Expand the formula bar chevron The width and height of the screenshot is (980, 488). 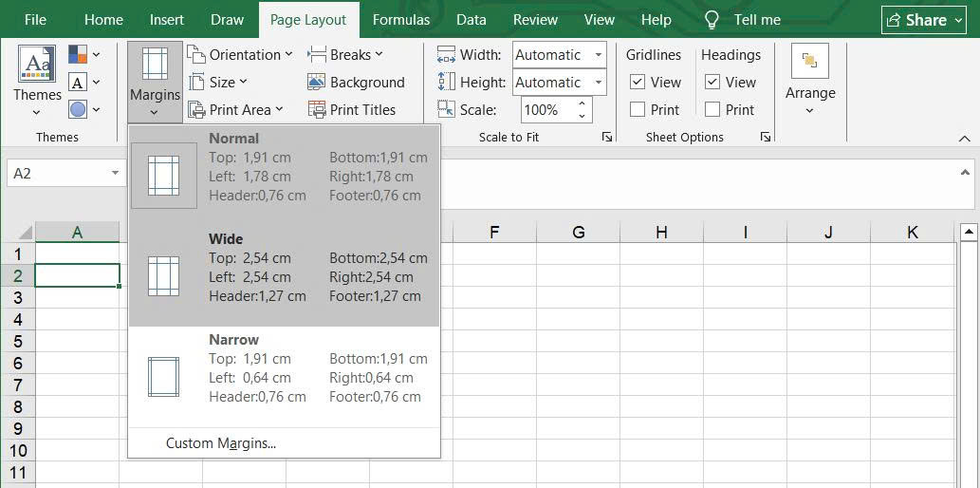[x=965, y=173]
